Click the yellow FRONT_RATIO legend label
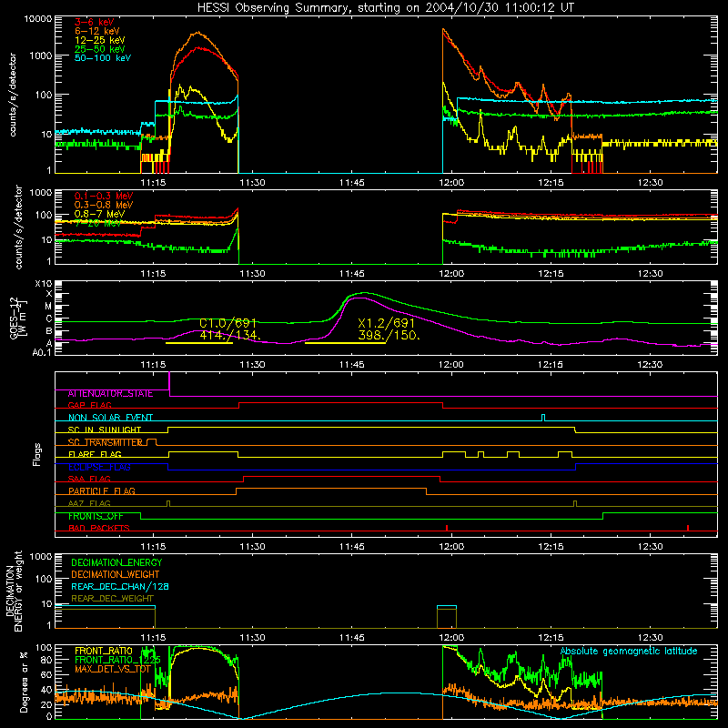728x728 pixels. point(104,652)
